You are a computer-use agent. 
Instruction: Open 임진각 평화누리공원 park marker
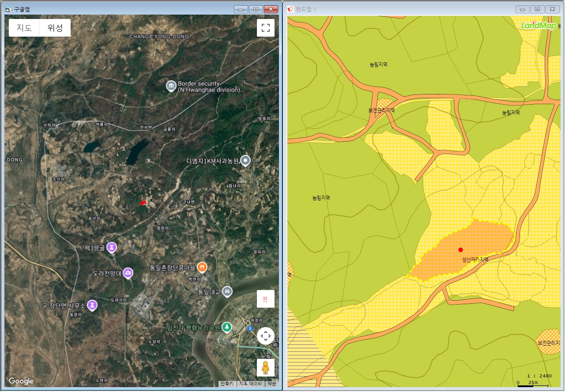click(x=226, y=327)
